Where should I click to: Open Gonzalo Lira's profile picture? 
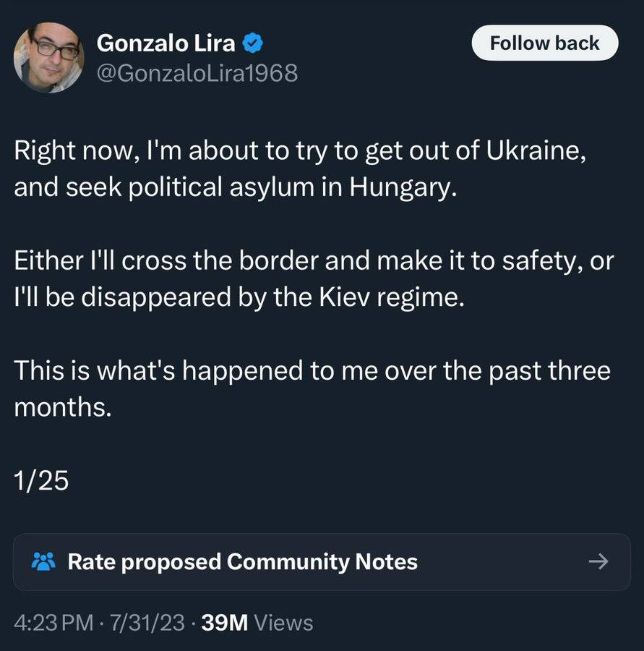[49, 57]
